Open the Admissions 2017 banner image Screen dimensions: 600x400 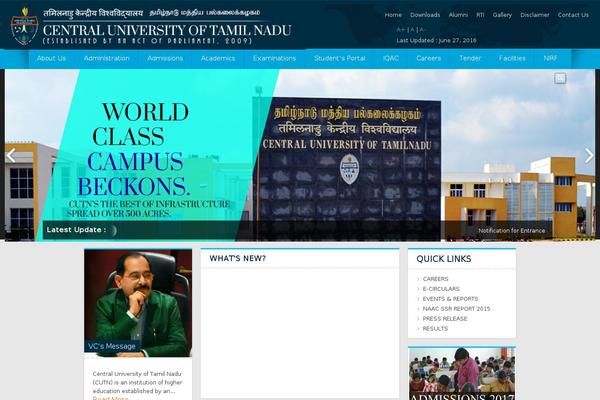(462, 374)
